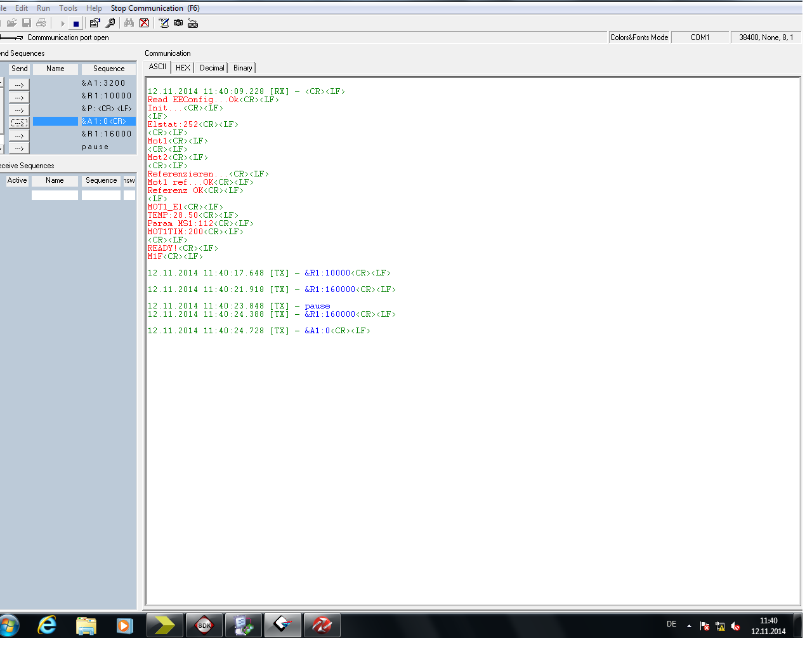This screenshot has height=650, width=812.
Task: Send the pause sequence
Action: (19, 148)
